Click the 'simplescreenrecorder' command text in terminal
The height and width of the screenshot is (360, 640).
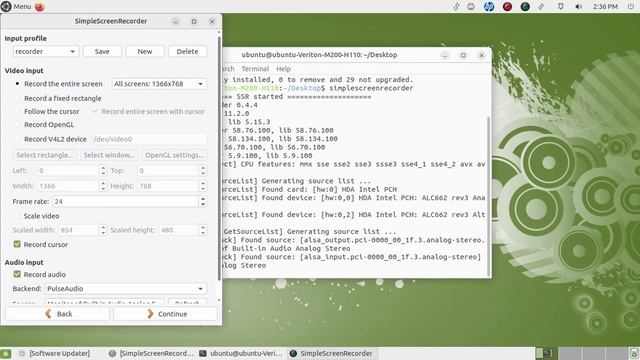pos(371,88)
